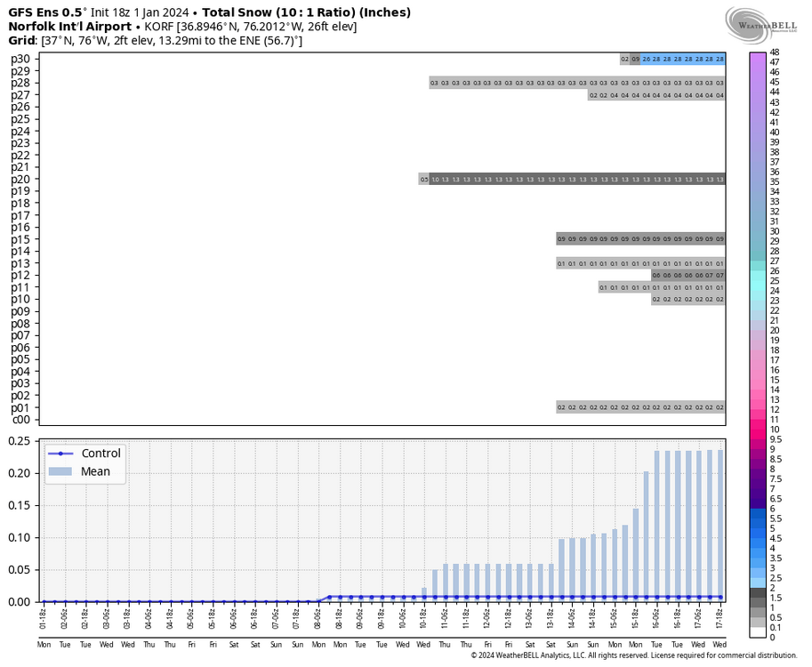Image resolution: width=812 pixels, height=667 pixels.
Task: Click the 08-06z time axis label
Action: tap(319, 616)
